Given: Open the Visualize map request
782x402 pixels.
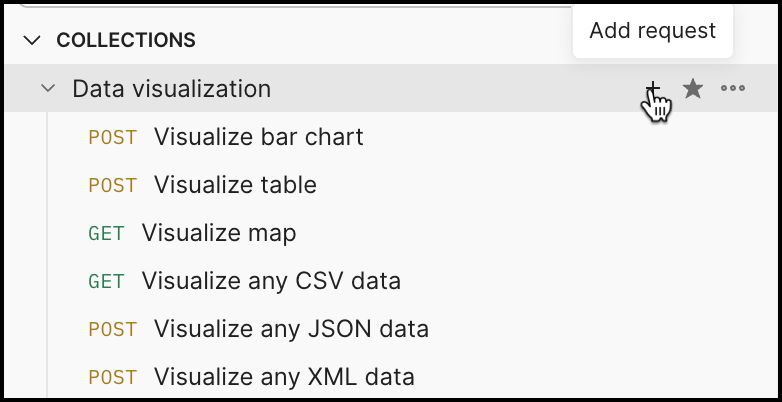Looking at the screenshot, I should coord(219,233).
